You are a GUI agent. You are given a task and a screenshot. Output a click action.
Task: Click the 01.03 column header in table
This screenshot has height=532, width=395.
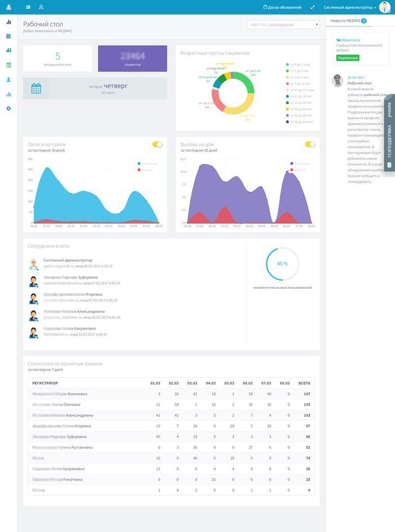pyautogui.click(x=155, y=383)
